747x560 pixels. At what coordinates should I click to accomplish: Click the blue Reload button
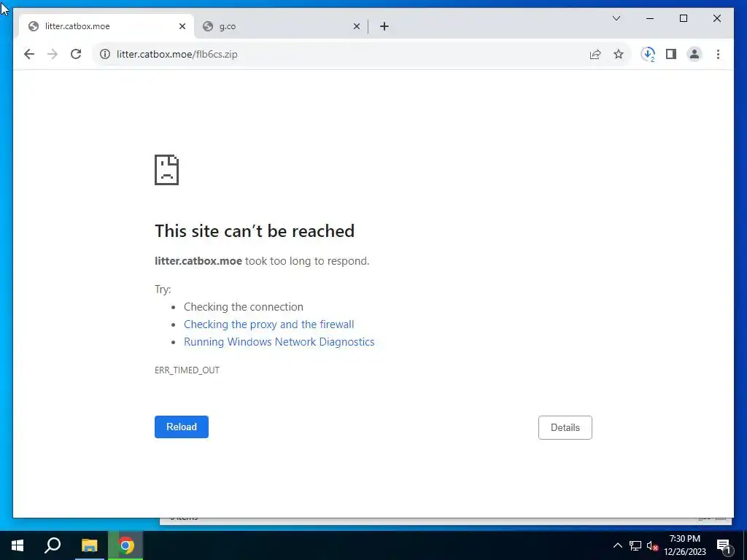click(x=182, y=427)
